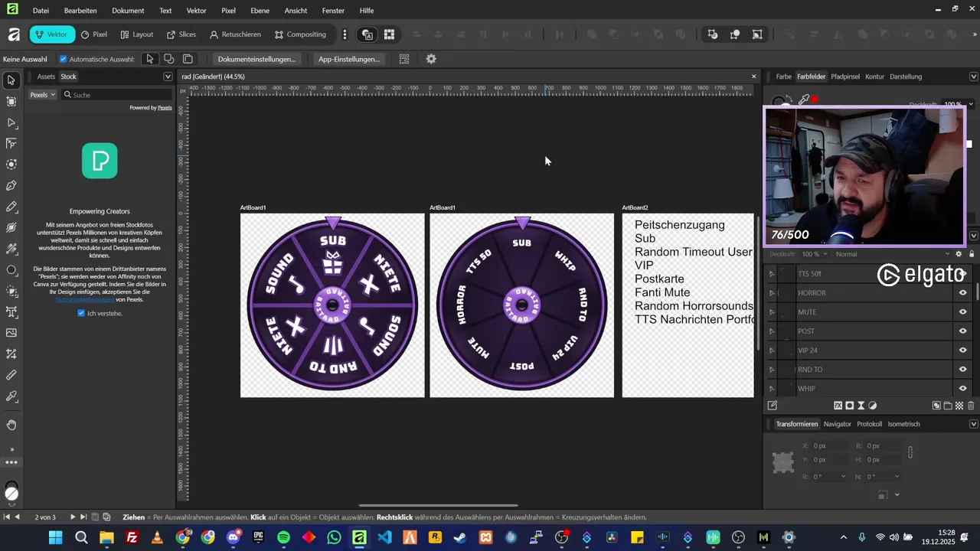
Task: Click the layer options gear icon
Action: [959, 254]
